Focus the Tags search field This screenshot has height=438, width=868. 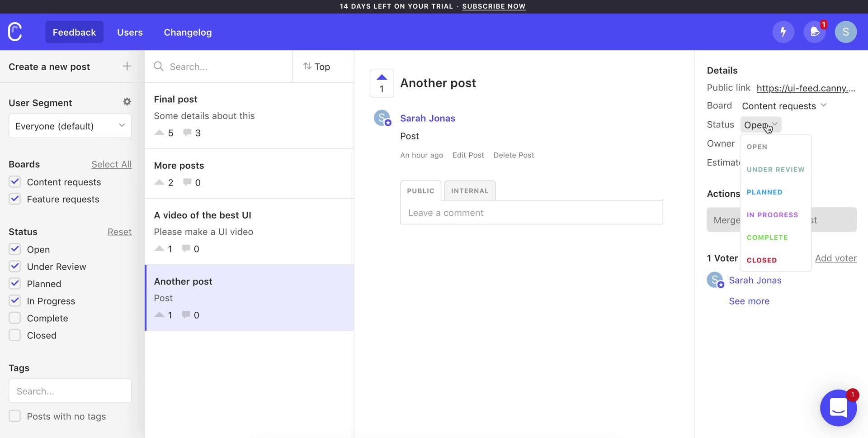[x=70, y=391]
